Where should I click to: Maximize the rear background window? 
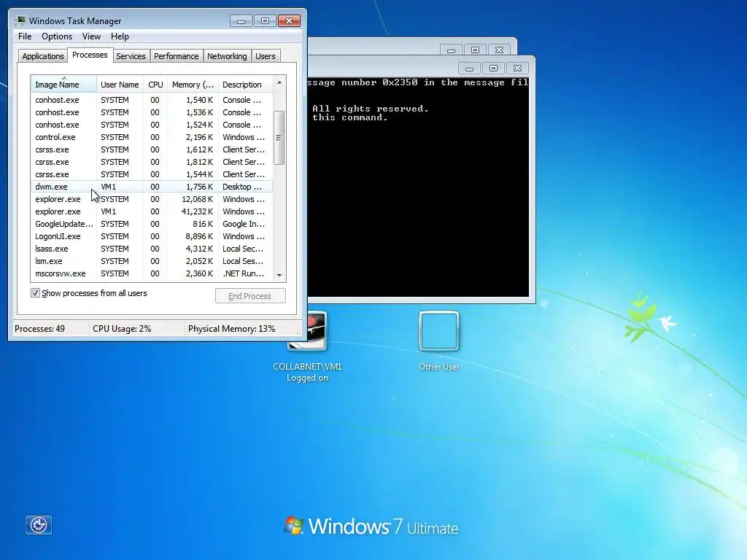pos(475,50)
